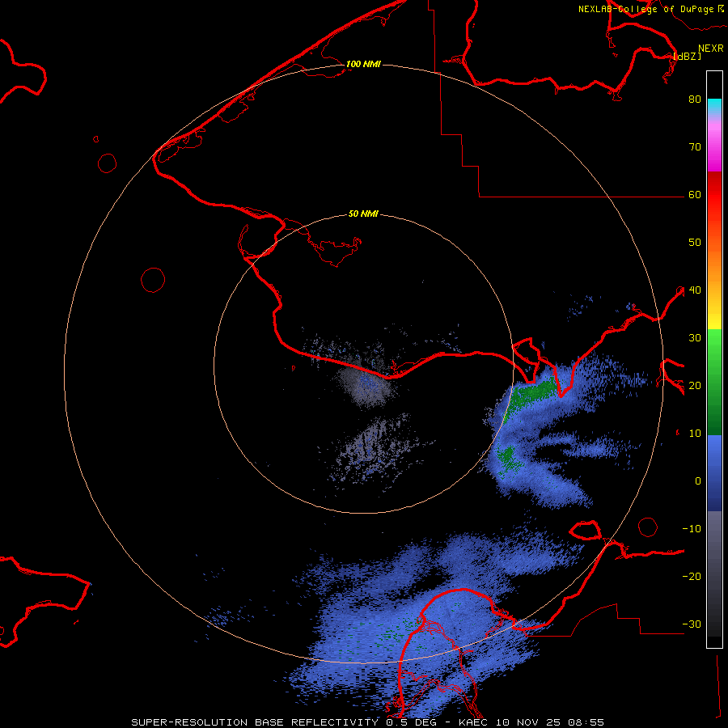Click the [dBZ] unit label
Screen dimensions: 728x728
(687, 56)
